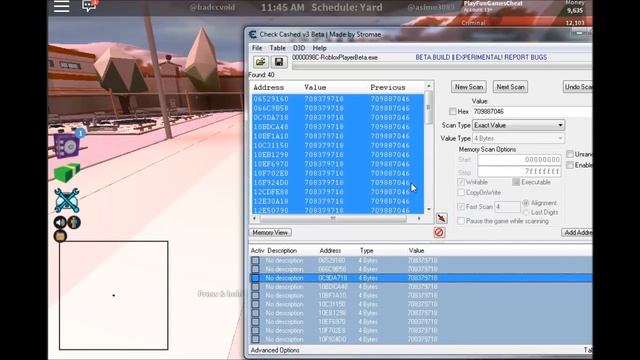Viewport: 640px width, 360px height.
Task: Click the save floppy disk icon
Action: [x=279, y=62]
